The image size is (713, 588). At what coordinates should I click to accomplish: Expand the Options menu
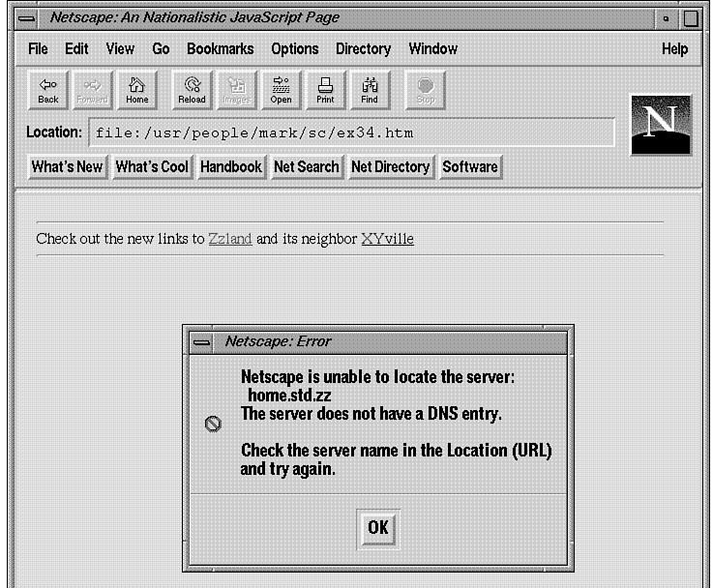(294, 48)
